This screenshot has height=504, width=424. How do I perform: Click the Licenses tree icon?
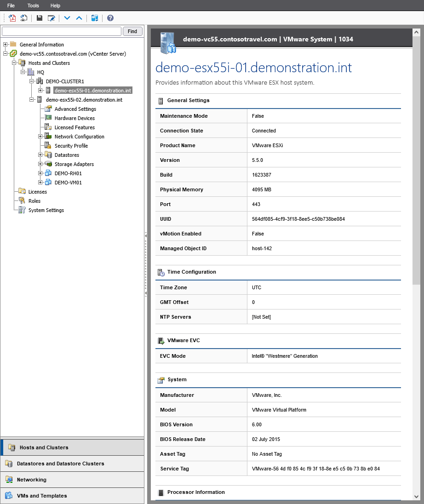[22, 191]
